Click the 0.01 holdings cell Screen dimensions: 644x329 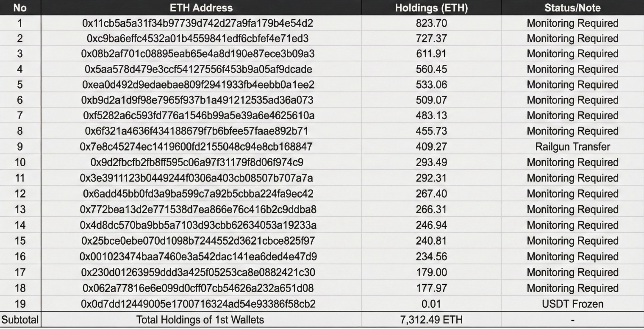[x=431, y=304]
